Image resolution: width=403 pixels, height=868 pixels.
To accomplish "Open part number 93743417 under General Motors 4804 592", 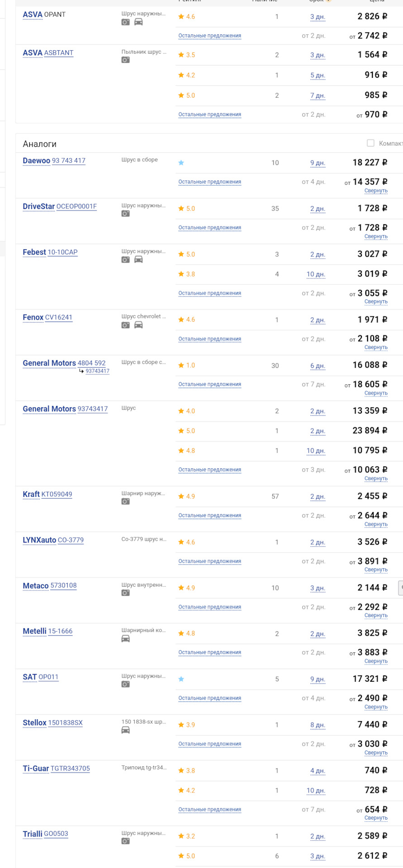I will [97, 371].
